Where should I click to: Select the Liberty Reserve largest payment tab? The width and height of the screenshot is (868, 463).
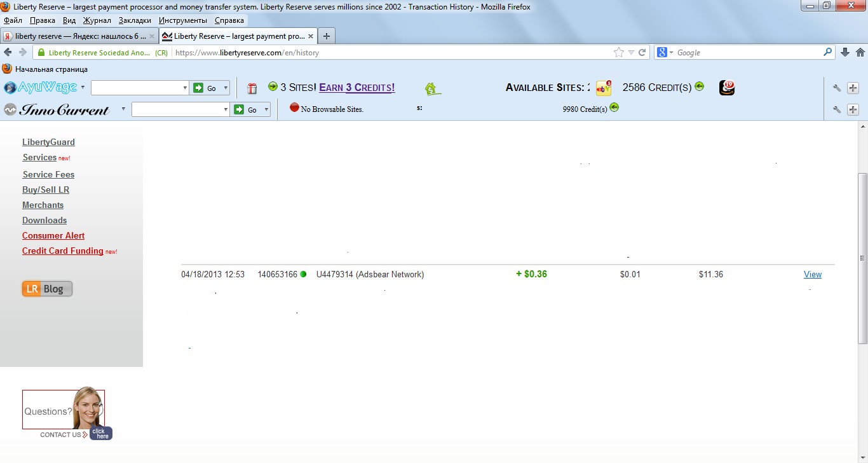[x=237, y=36]
